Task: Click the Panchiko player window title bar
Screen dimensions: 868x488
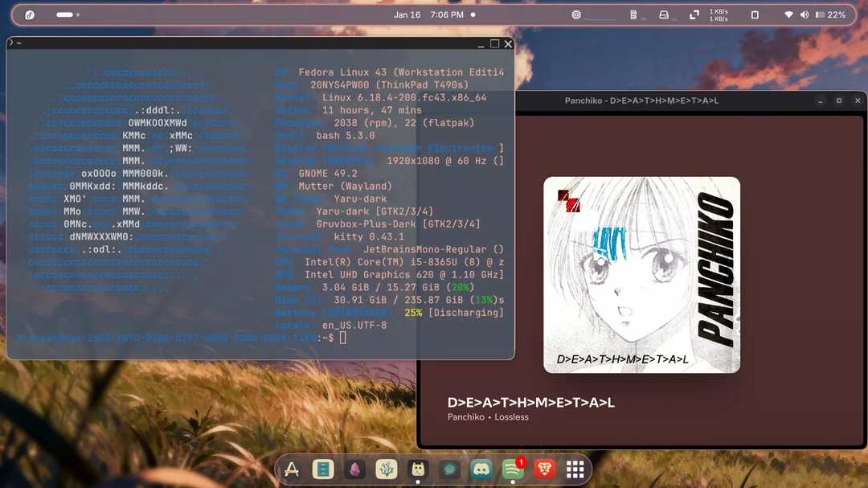Action: 641,100
